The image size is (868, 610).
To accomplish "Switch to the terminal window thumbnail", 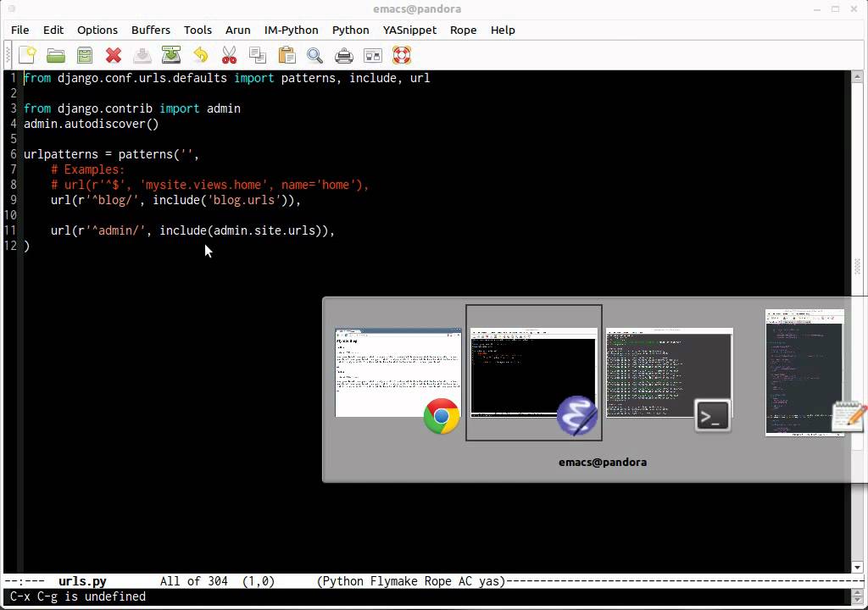I will coord(670,373).
